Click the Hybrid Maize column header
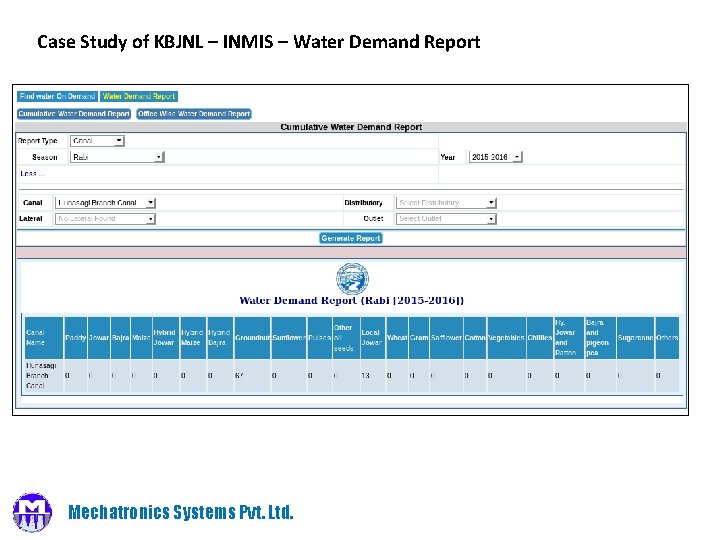Image resolution: width=720 pixels, height=540 pixels. click(193, 338)
